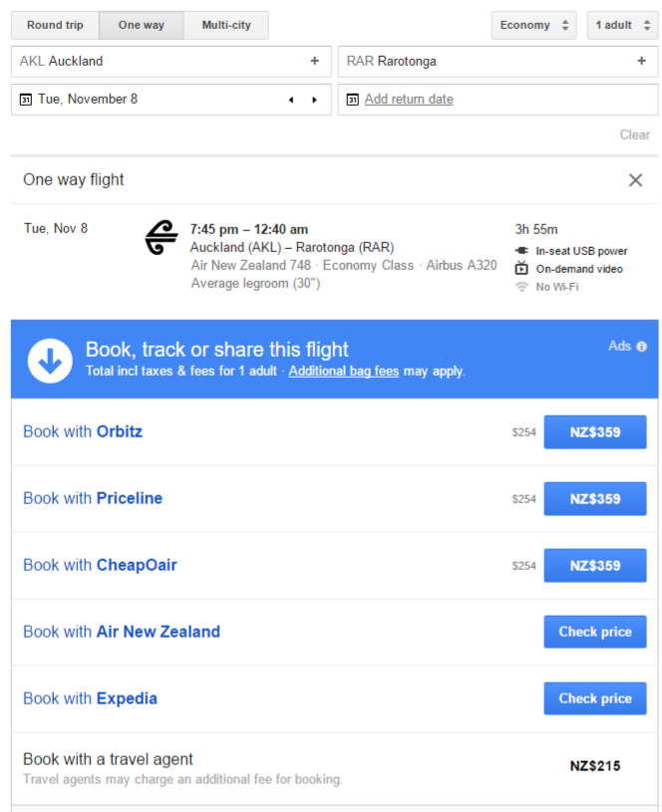Click the Orbitz NZ$359 price button
The image size is (662, 812).
coord(594,431)
